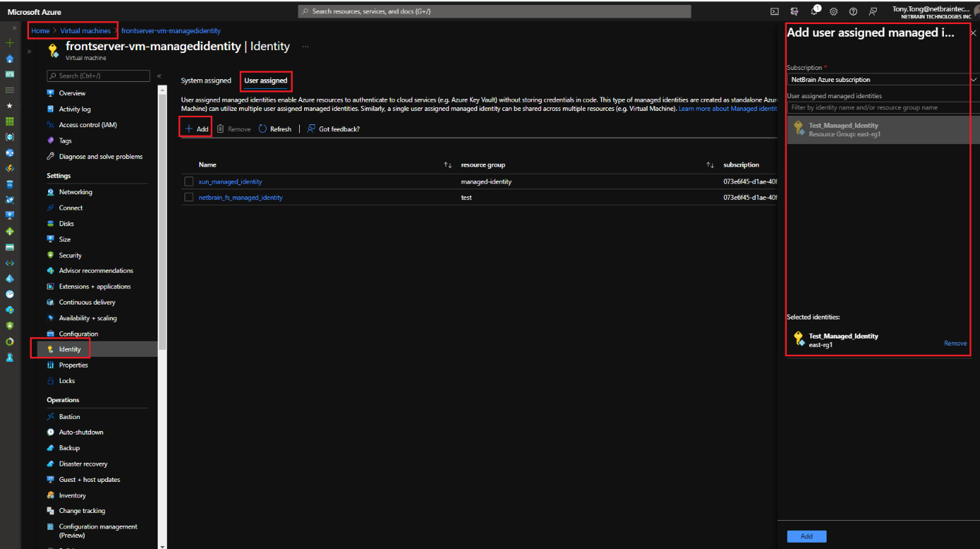The image size is (980, 549).
Task: Focus the identity name filter field
Action: click(883, 107)
